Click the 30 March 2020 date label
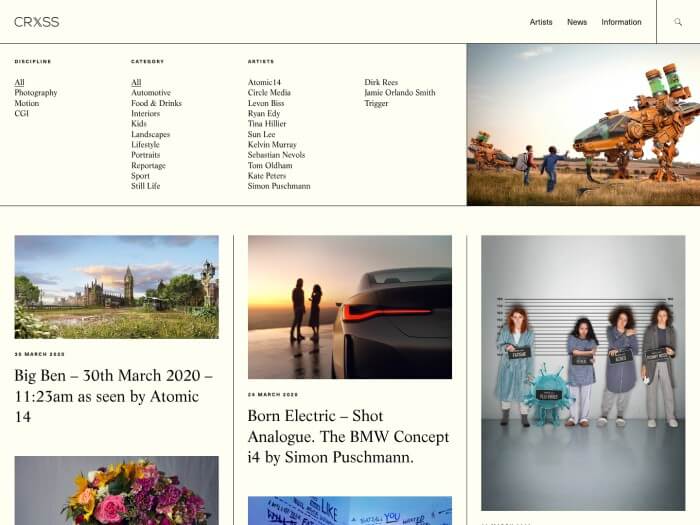Image resolution: width=700 pixels, height=525 pixels. coord(40,354)
